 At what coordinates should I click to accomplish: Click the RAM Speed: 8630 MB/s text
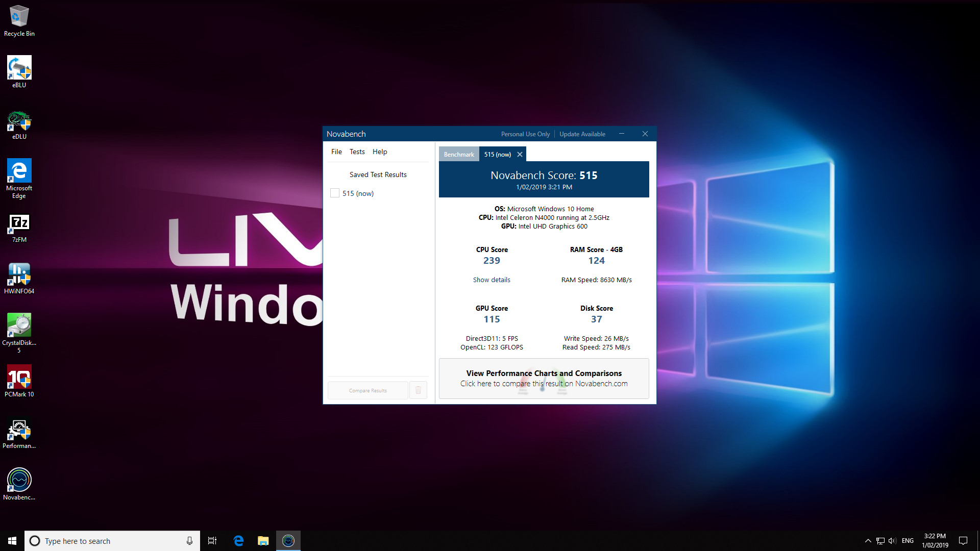pos(596,280)
